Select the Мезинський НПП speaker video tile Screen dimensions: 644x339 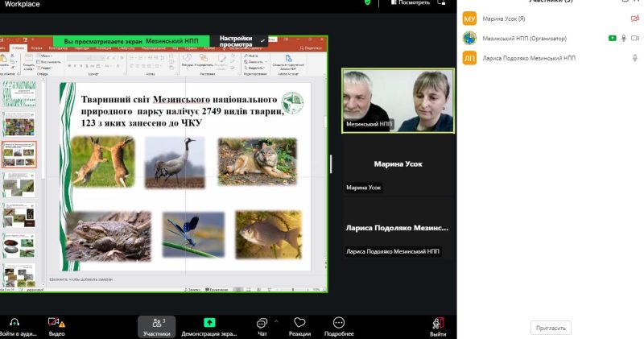(398, 101)
